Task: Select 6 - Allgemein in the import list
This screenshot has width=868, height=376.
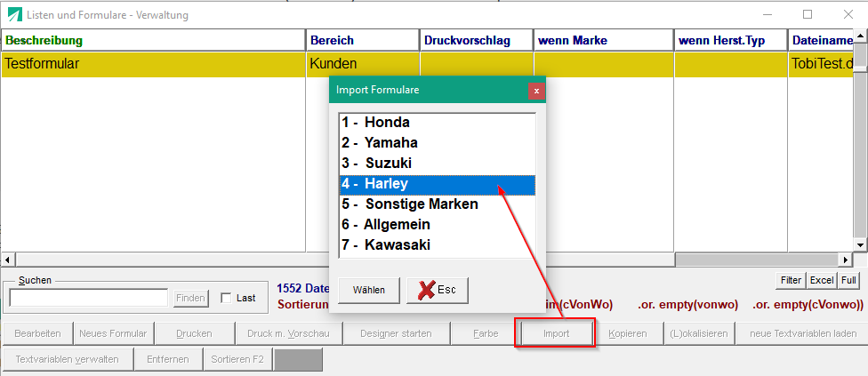Action: coord(437,225)
